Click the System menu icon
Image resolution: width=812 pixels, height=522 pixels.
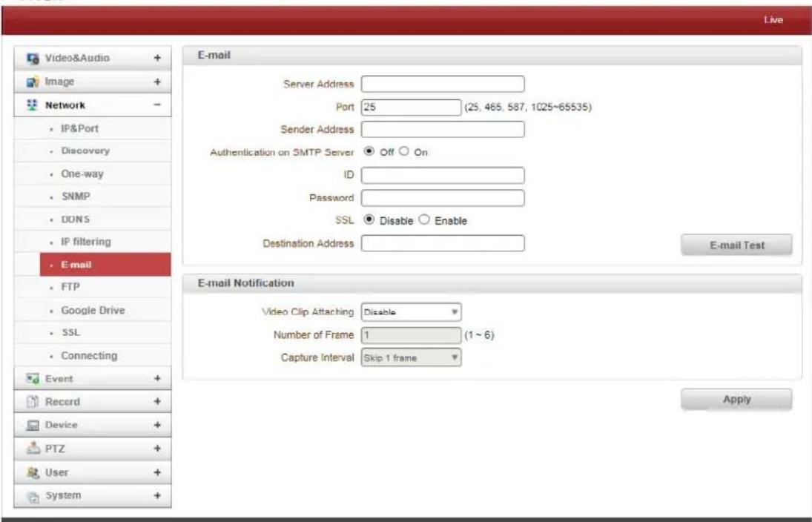tap(33, 496)
